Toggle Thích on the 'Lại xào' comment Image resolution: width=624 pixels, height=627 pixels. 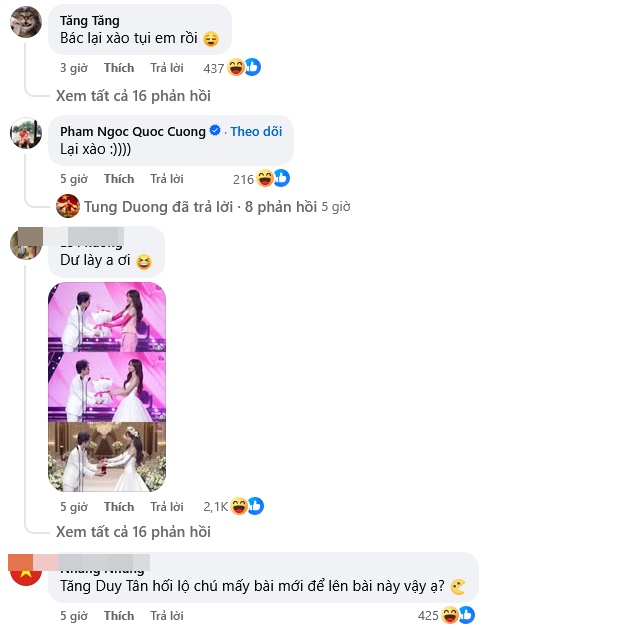[x=119, y=179]
